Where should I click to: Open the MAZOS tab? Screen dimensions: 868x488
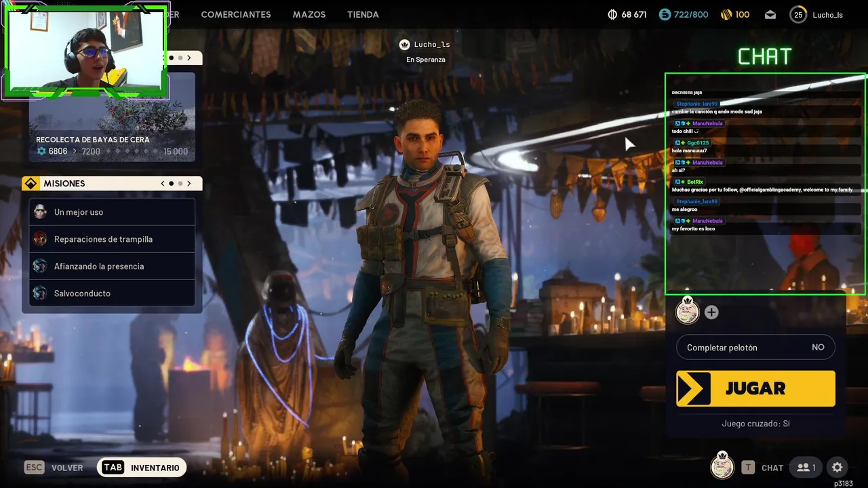(309, 14)
